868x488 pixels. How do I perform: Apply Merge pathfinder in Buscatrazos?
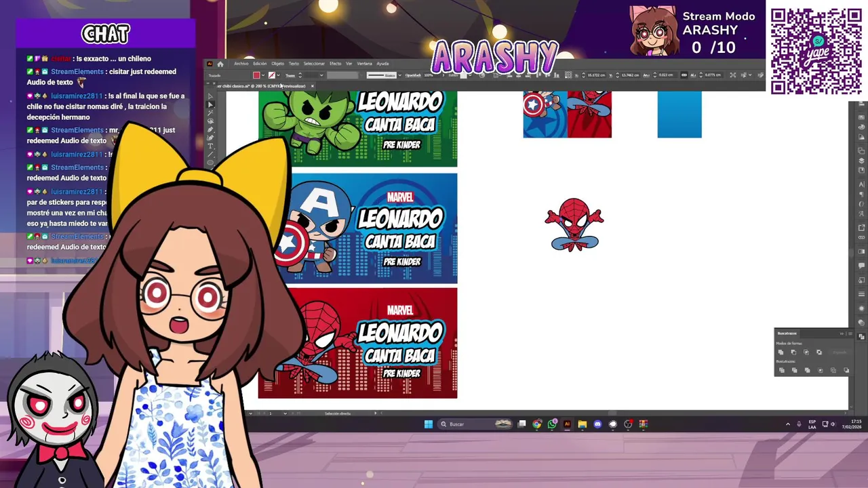(x=808, y=370)
